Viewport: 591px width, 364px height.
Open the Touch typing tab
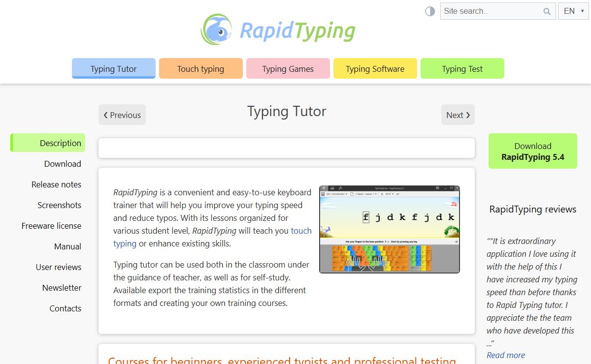coord(201,68)
